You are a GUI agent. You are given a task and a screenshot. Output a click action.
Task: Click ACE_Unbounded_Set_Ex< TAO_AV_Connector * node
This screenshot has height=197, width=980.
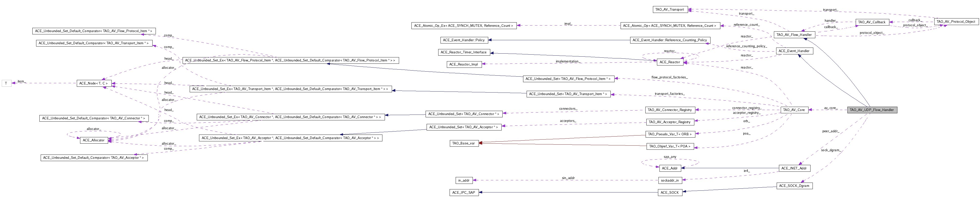[x=290, y=117]
